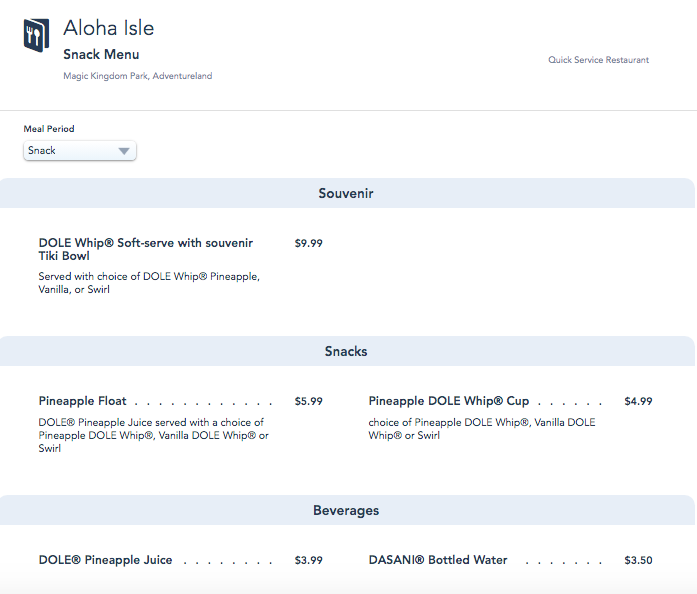The width and height of the screenshot is (697, 594).
Task: Click the Pineapple DOLE Whip Cup item
Action: click(448, 401)
